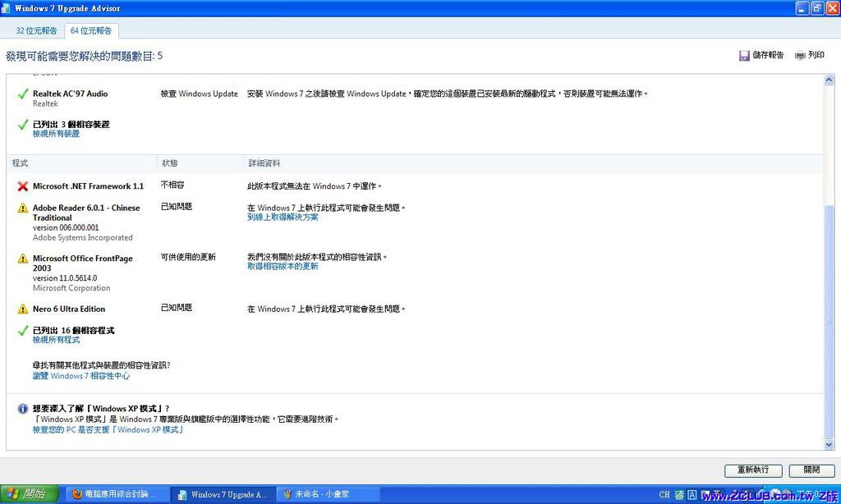Click the 重新執行 button
This screenshot has width=841, height=504.
753,470
